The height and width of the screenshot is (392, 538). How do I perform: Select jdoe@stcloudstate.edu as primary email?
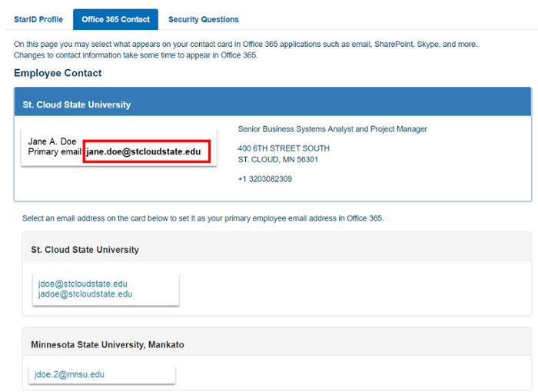point(83,284)
